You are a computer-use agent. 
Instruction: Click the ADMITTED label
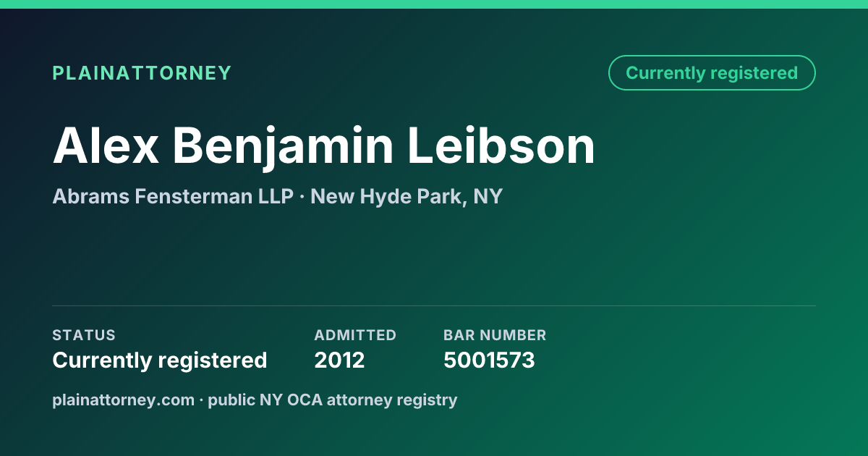(x=355, y=335)
